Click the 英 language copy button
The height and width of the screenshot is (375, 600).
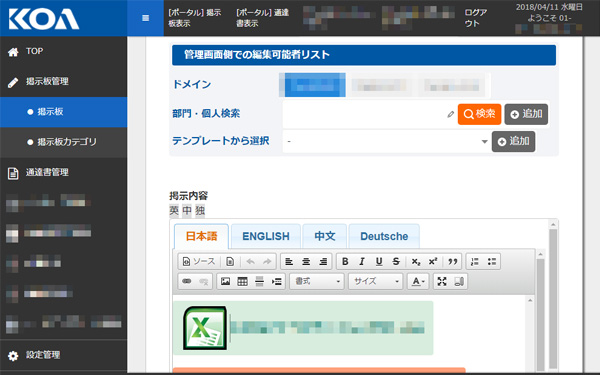click(174, 210)
